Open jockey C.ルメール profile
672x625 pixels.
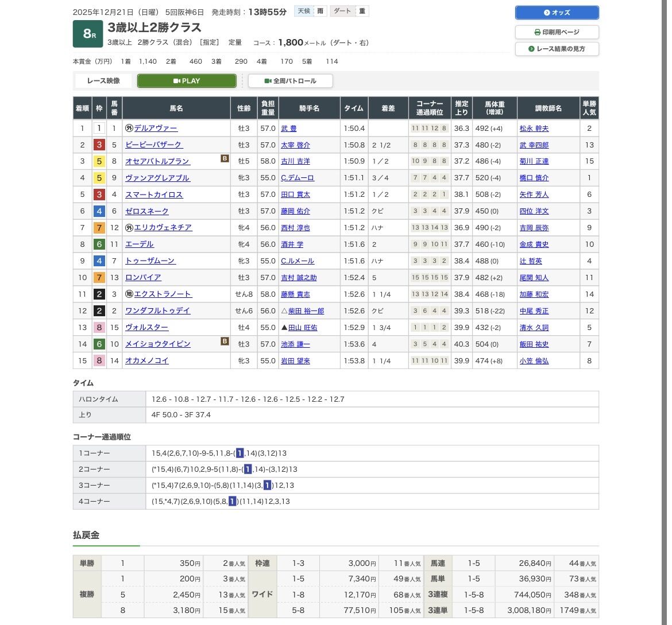pos(298,261)
